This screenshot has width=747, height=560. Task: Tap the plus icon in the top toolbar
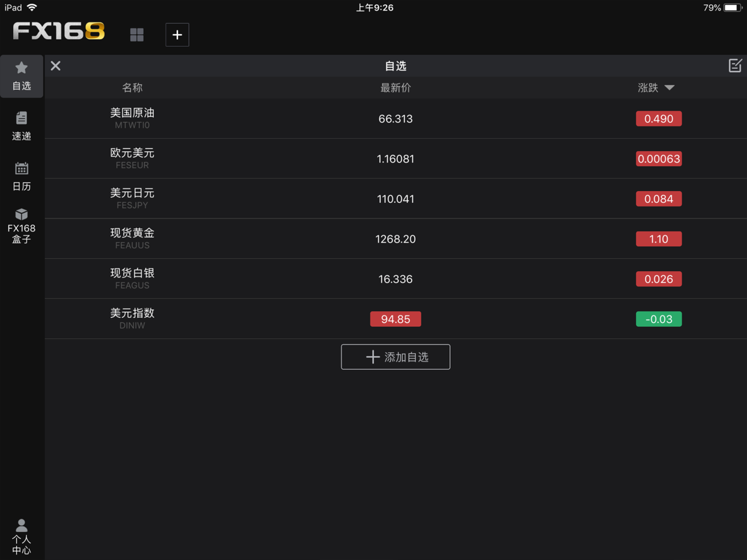click(177, 35)
